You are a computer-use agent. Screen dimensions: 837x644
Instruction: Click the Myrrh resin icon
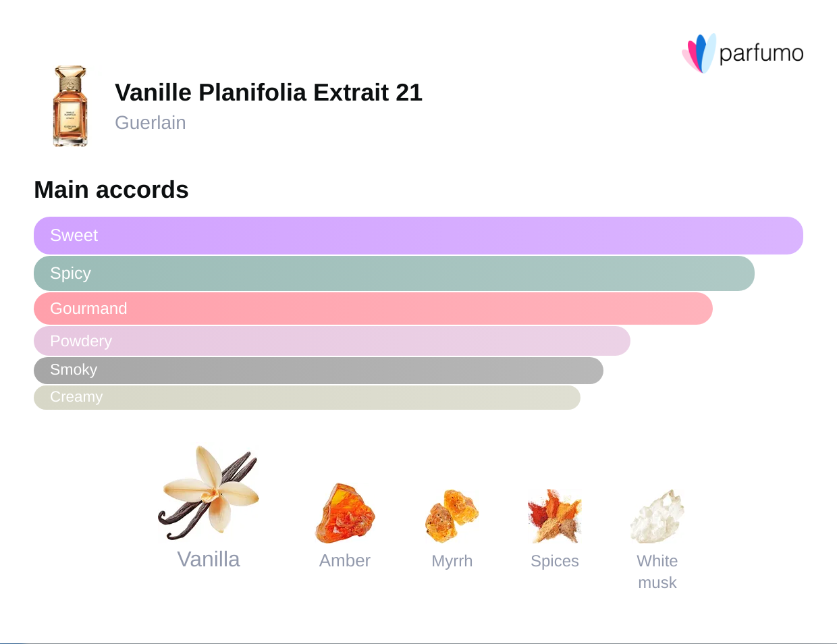pyautogui.click(x=452, y=516)
